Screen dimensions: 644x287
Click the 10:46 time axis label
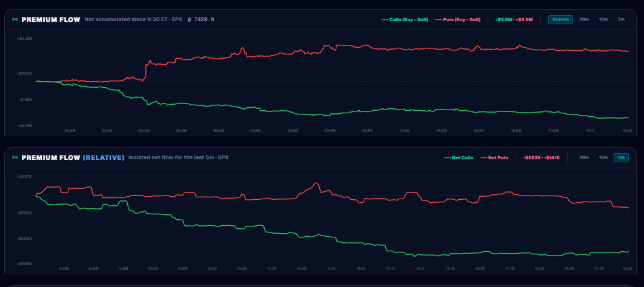point(181,131)
